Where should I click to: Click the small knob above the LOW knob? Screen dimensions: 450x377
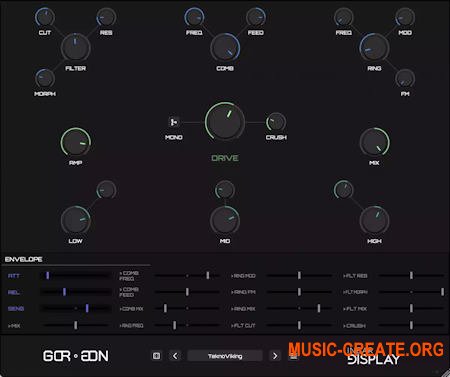pyautogui.click(x=106, y=190)
